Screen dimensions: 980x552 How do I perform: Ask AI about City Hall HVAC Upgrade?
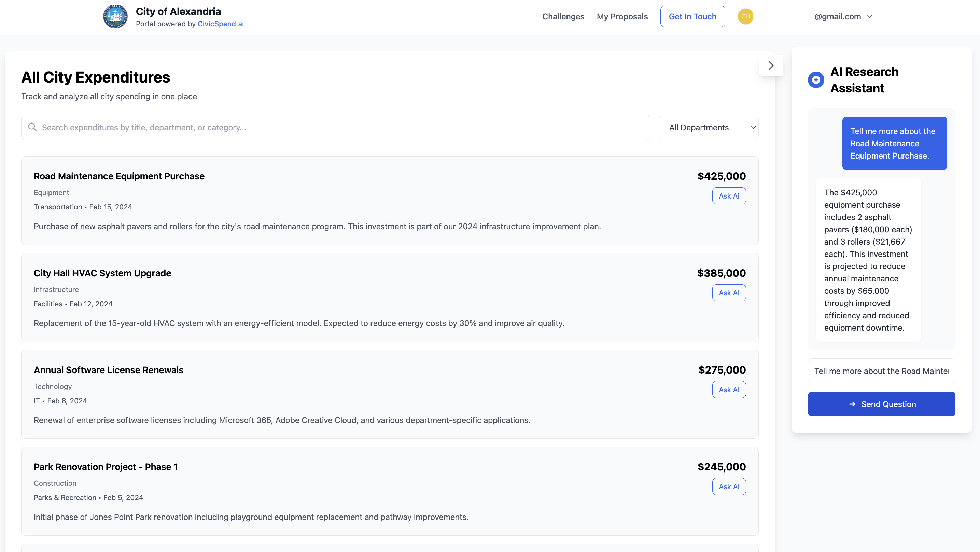729,293
